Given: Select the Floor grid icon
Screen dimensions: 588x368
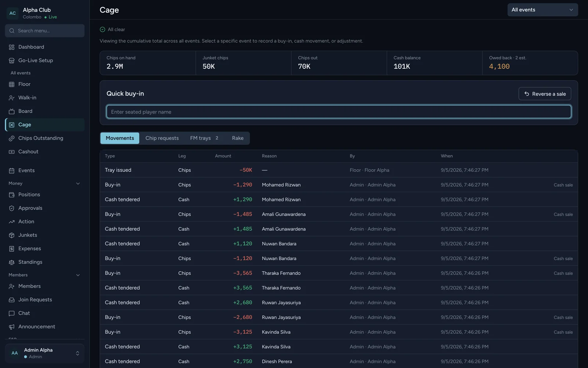Looking at the screenshot, I should pyautogui.click(x=11, y=84).
